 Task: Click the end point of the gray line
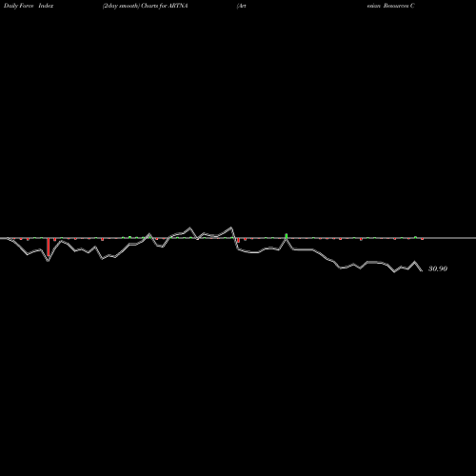(x=422, y=270)
